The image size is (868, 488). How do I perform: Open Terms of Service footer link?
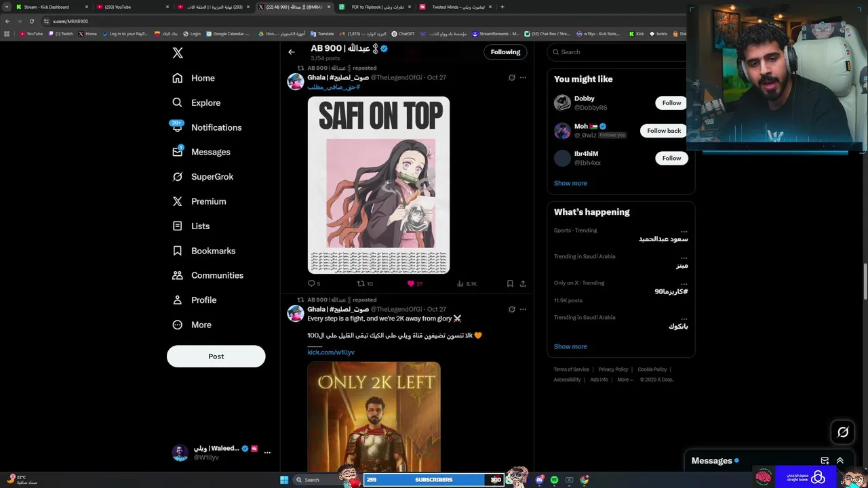click(571, 369)
